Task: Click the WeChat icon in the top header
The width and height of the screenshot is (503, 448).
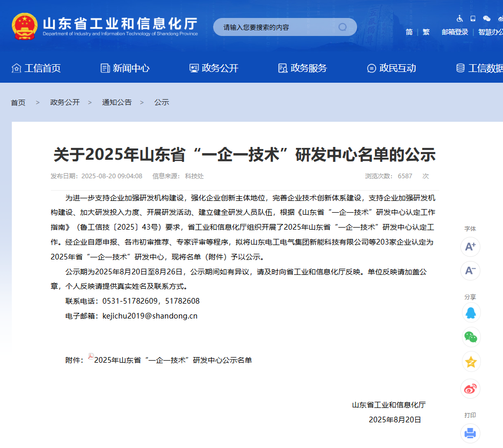Action: (x=486, y=18)
